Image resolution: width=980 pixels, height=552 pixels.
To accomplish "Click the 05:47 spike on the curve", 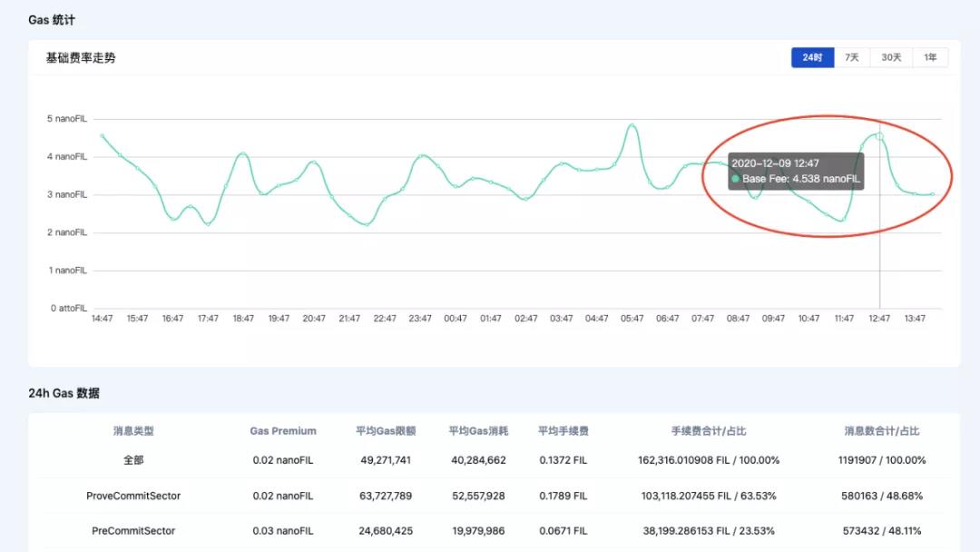I will point(632,123).
